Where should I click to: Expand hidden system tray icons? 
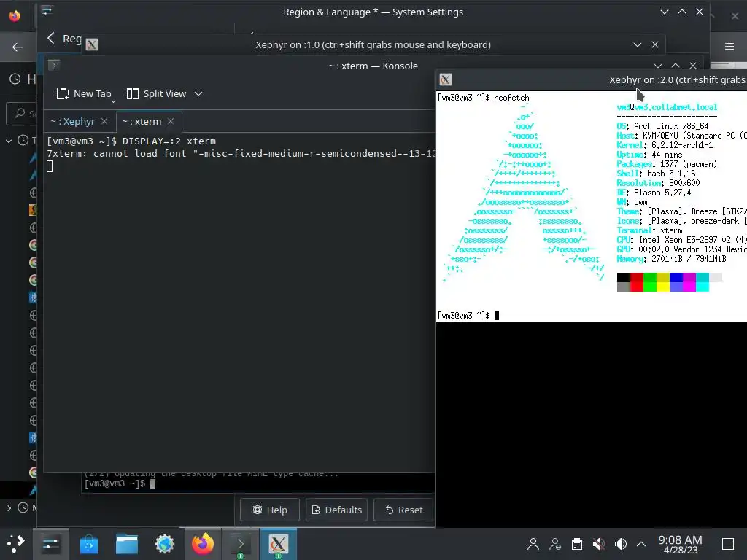tap(641, 544)
